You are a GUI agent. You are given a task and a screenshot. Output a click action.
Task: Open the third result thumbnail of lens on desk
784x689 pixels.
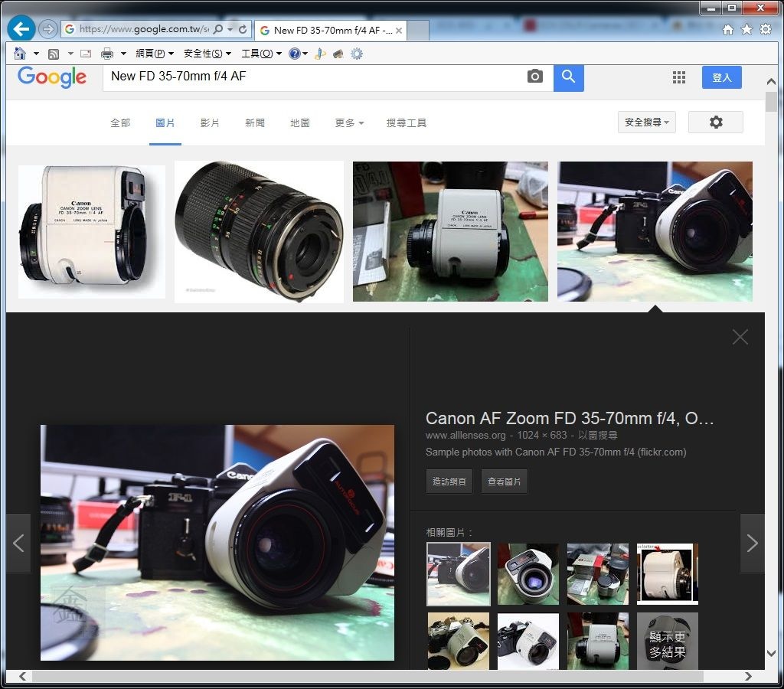coord(450,231)
